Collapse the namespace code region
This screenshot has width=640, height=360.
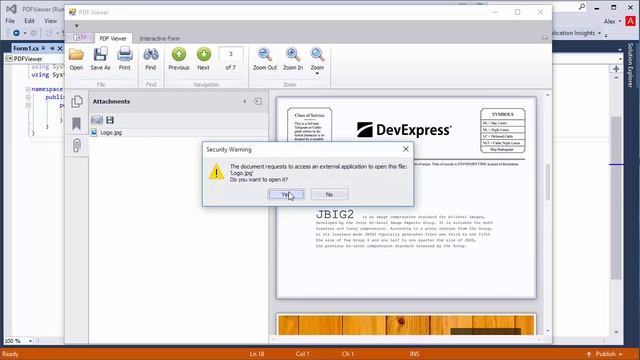(28, 89)
